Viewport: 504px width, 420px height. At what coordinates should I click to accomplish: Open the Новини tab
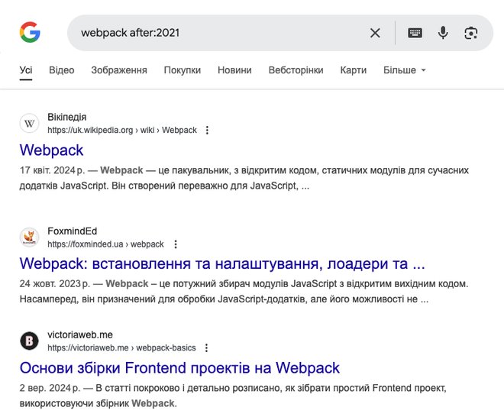(x=234, y=70)
